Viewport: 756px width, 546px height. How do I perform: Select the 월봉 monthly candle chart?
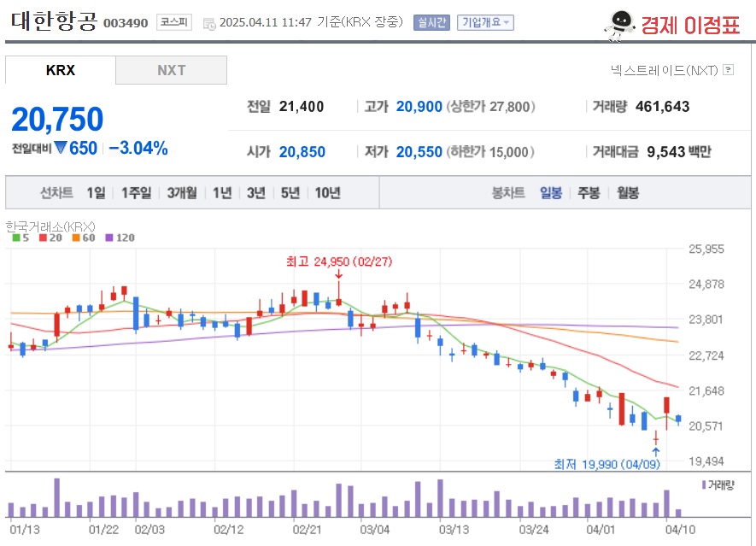pyautogui.click(x=628, y=193)
